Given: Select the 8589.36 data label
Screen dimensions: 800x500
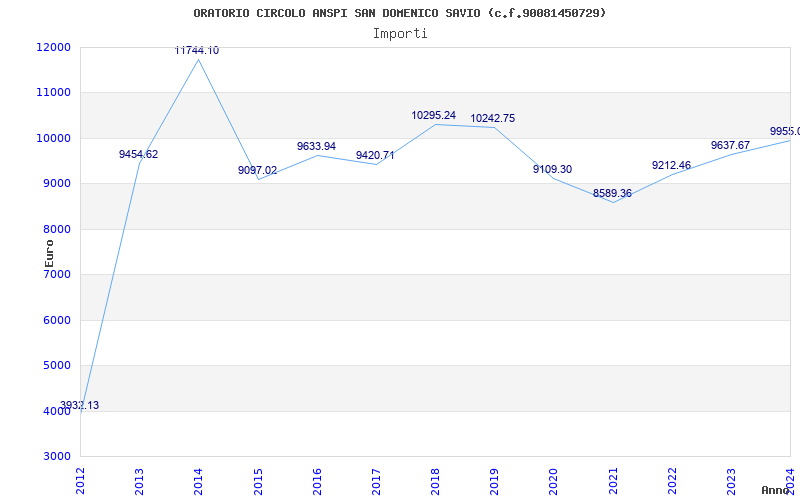Looking at the screenshot, I should 612,194.
